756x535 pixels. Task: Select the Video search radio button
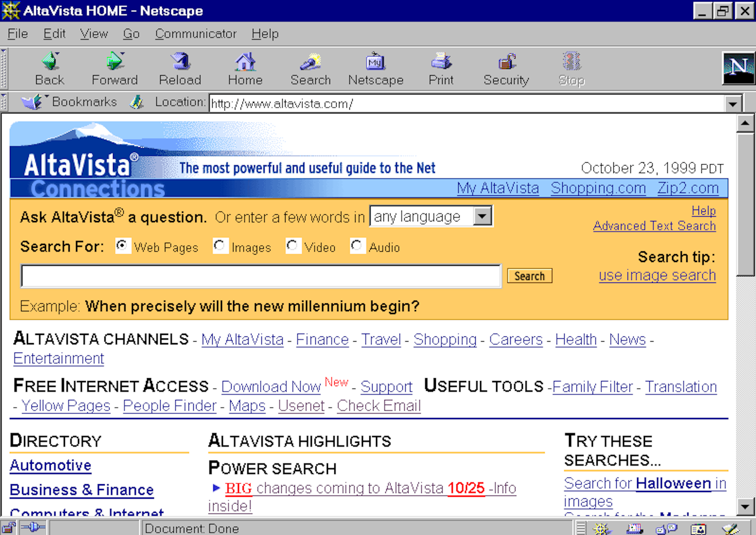293,246
